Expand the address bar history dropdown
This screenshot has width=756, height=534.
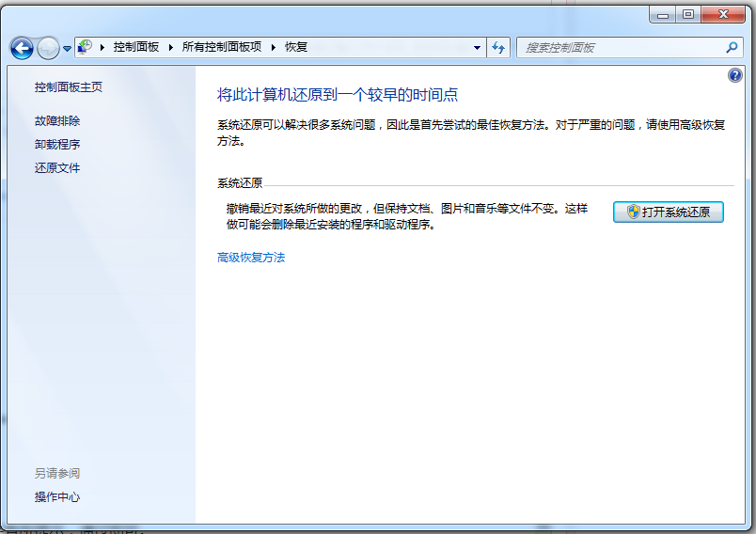click(x=477, y=47)
